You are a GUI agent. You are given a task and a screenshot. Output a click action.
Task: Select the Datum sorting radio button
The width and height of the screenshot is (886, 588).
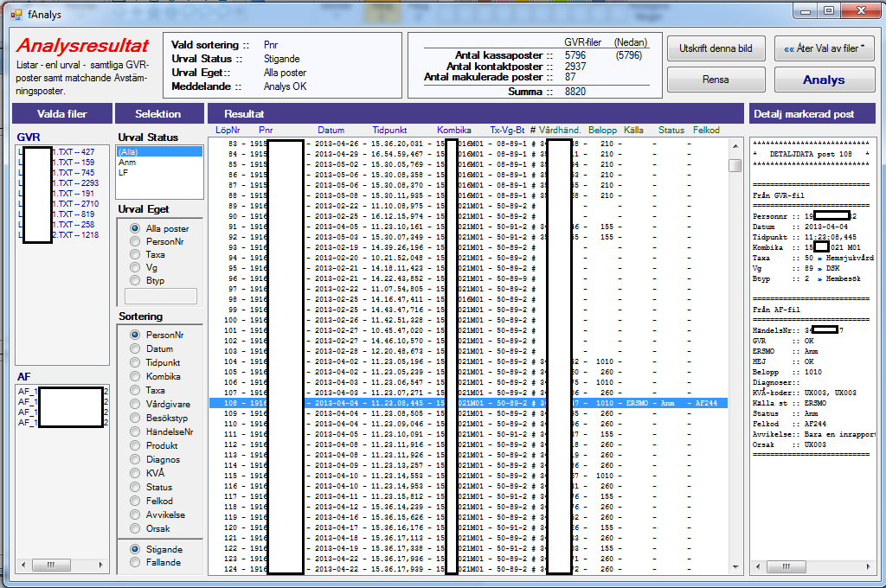click(x=135, y=348)
